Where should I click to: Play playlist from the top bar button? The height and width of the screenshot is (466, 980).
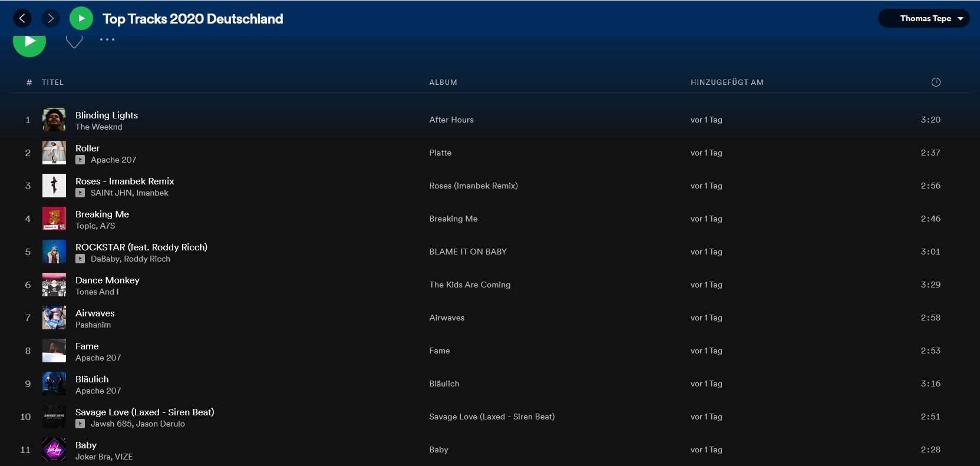coord(81,19)
